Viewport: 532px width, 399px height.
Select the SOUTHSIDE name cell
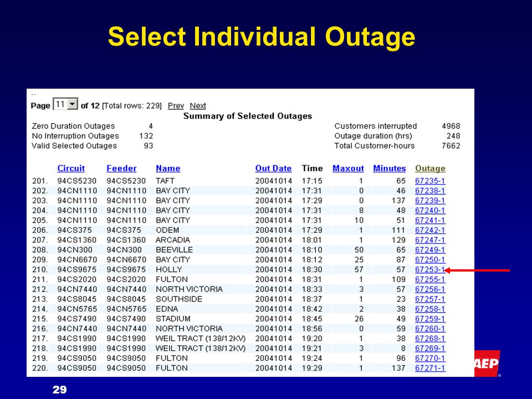pyautogui.click(x=179, y=299)
